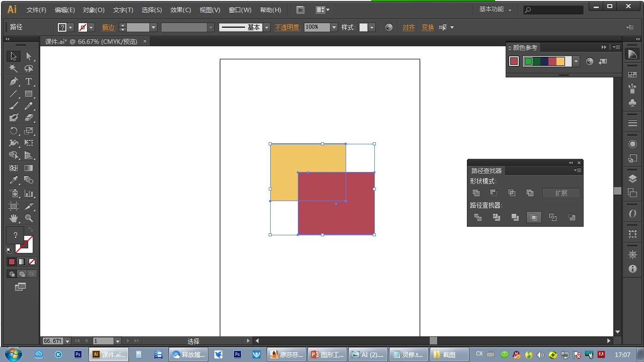Image resolution: width=644 pixels, height=362 pixels.
Task: Open the 效果(C) menu
Action: pos(181,10)
